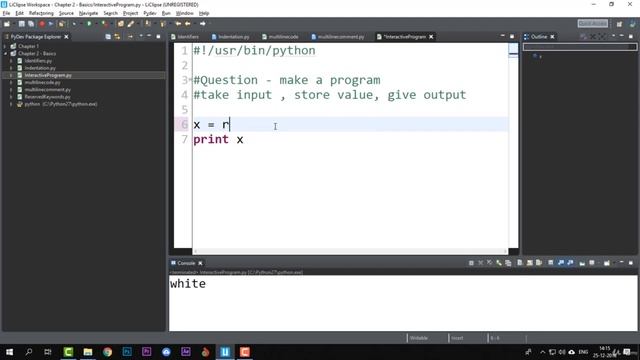Expand the Chapter 1 project node
Image resolution: width=640 pixels, height=360 pixels.
(x=5, y=46)
